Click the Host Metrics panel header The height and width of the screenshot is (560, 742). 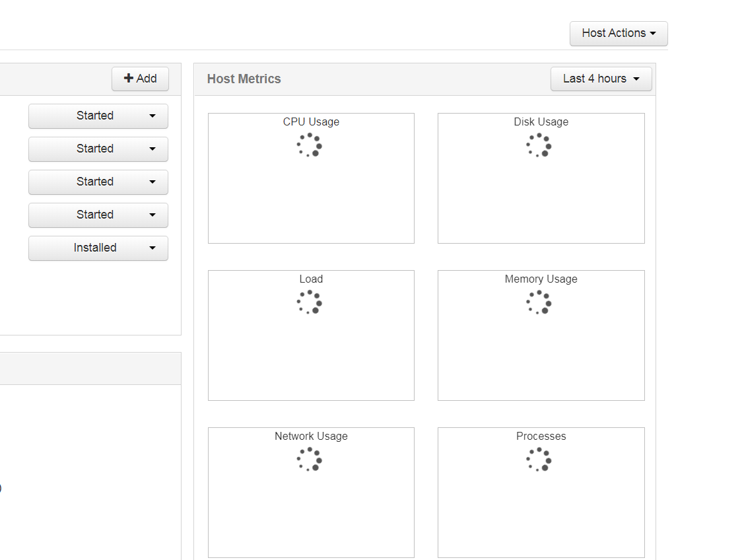(244, 79)
